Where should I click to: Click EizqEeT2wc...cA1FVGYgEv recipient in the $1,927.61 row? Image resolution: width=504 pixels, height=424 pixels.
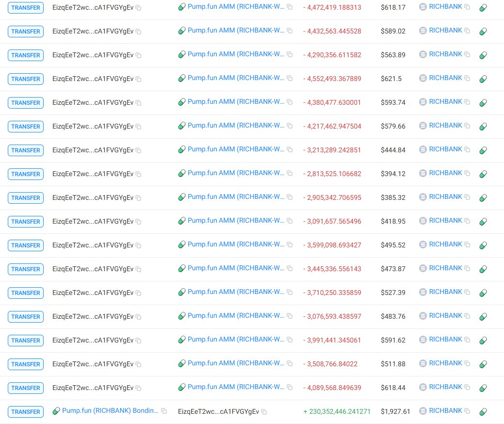(x=219, y=412)
